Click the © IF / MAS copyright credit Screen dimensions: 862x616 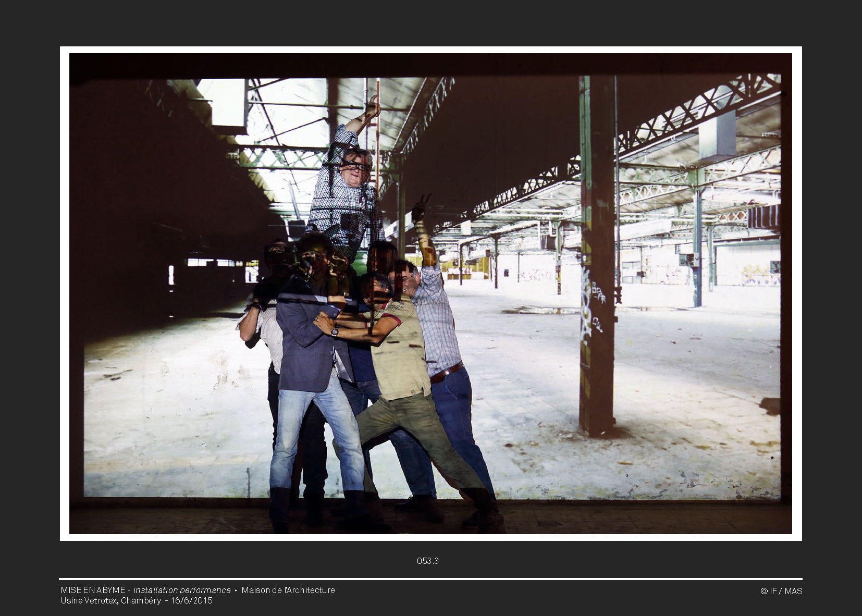tap(781, 591)
